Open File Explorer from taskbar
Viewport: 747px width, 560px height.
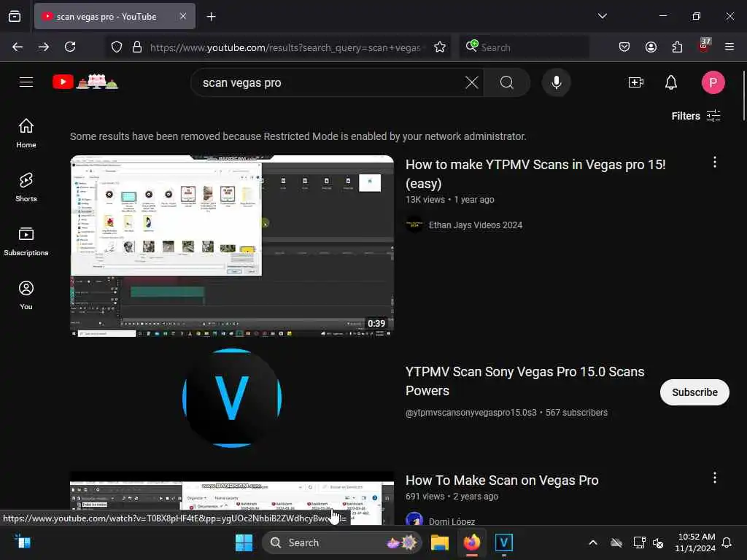(440, 542)
